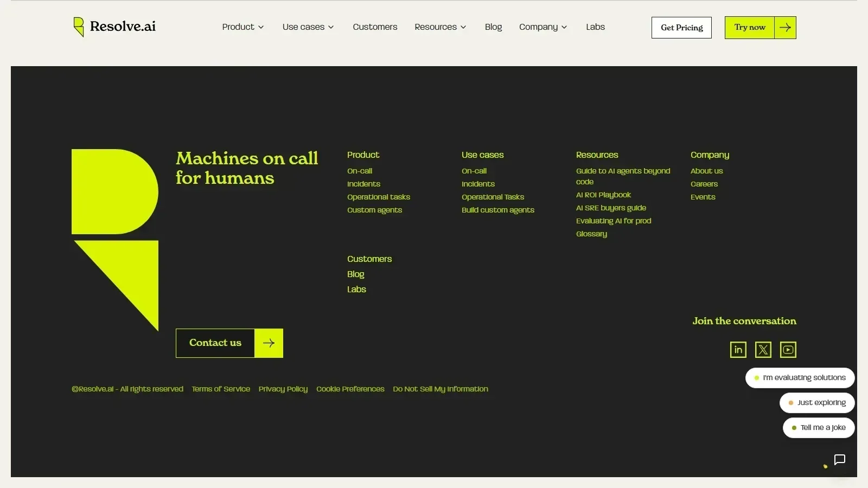This screenshot has height=488, width=868.
Task: Click "@Resolve.ai - All rights reserved" text
Action: coord(127,389)
